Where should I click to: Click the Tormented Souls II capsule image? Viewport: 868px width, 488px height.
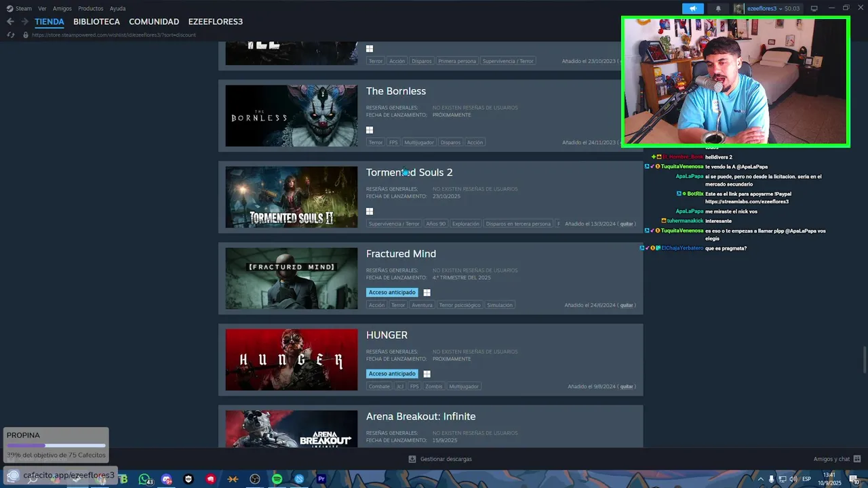tap(292, 197)
